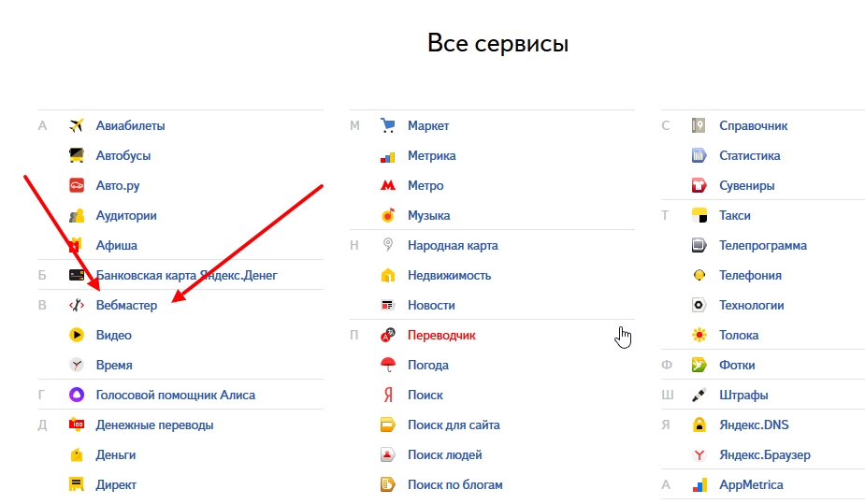Click the Маркет shopping cart icon
This screenshot has height=504, width=865.
pyautogui.click(x=388, y=125)
